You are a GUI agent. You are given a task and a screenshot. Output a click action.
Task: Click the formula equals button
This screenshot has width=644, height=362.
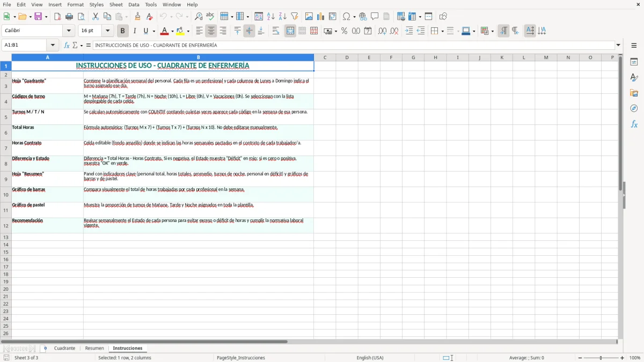(89, 46)
